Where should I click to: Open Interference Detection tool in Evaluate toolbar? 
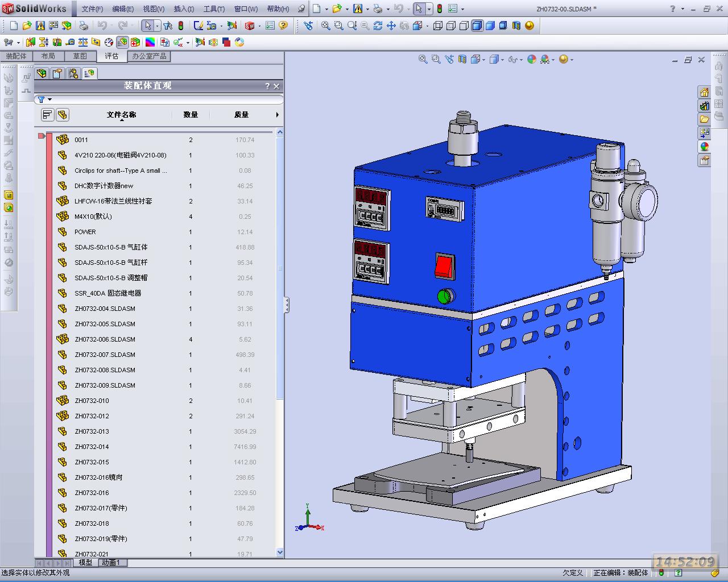click(x=31, y=42)
